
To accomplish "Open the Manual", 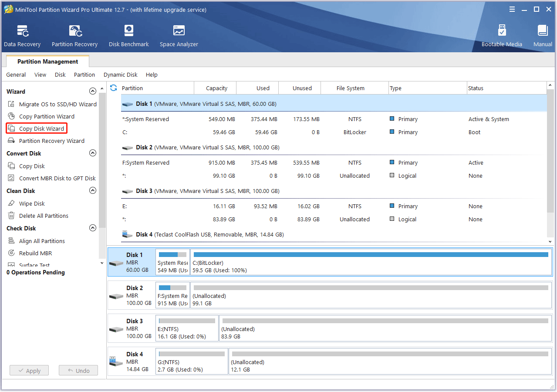I will tap(543, 36).
